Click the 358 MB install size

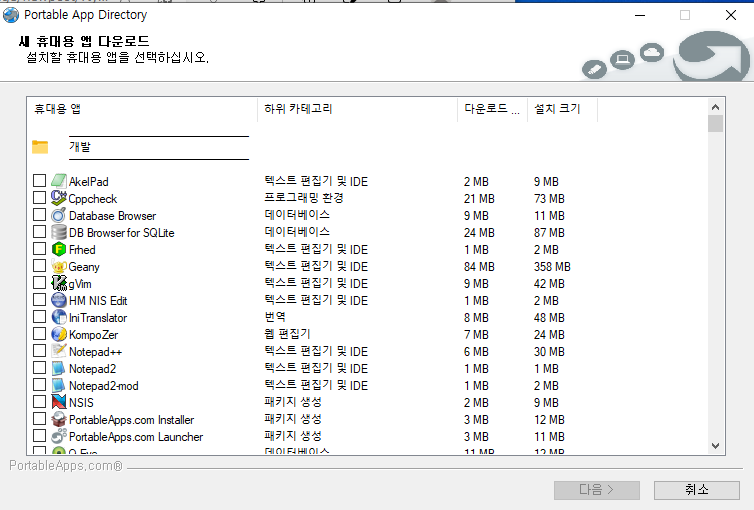[x=552, y=267]
